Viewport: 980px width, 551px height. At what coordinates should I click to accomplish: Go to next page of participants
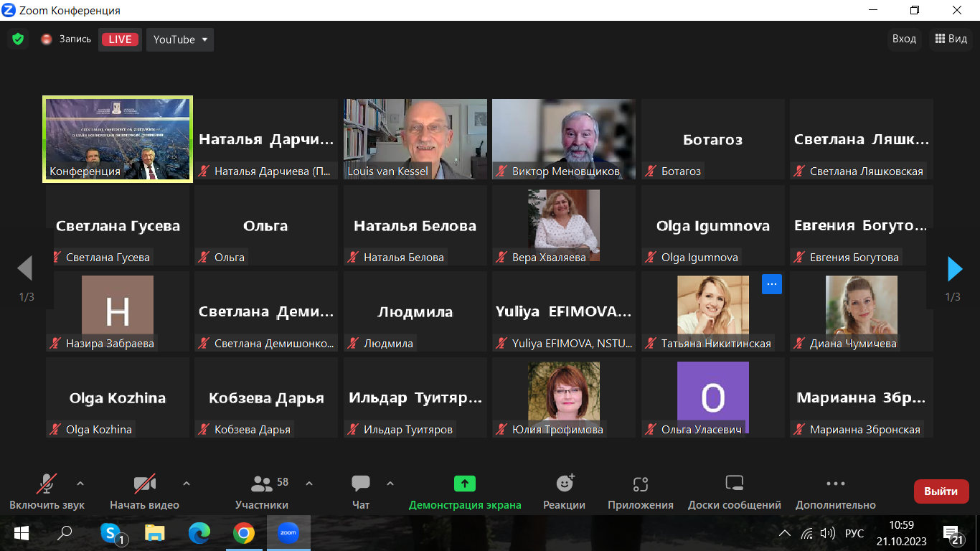point(954,269)
